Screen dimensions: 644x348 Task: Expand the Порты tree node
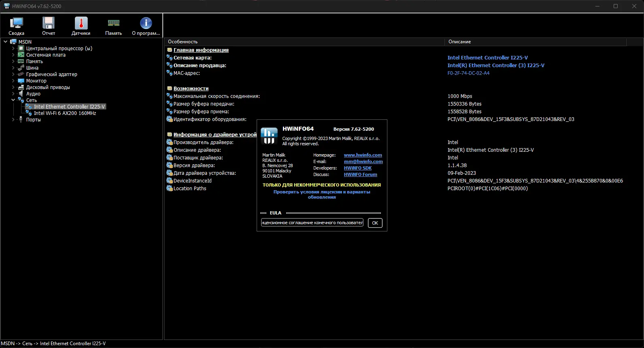pos(13,119)
